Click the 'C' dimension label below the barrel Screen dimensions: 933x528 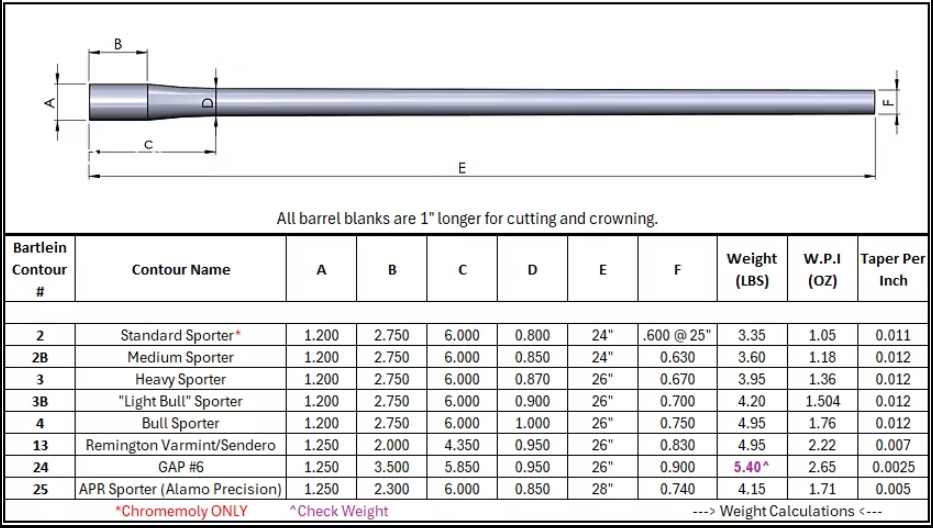click(x=148, y=144)
